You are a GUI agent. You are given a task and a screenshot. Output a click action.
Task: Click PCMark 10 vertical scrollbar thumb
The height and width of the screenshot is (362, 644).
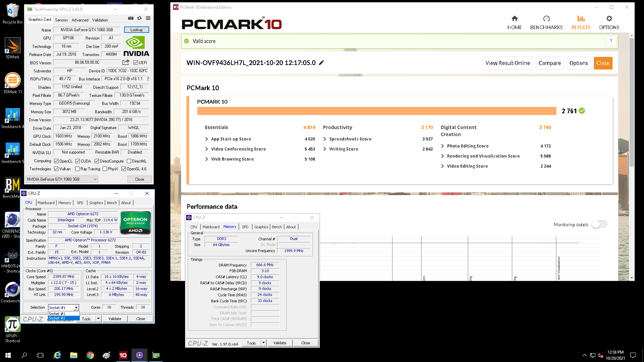point(632,102)
